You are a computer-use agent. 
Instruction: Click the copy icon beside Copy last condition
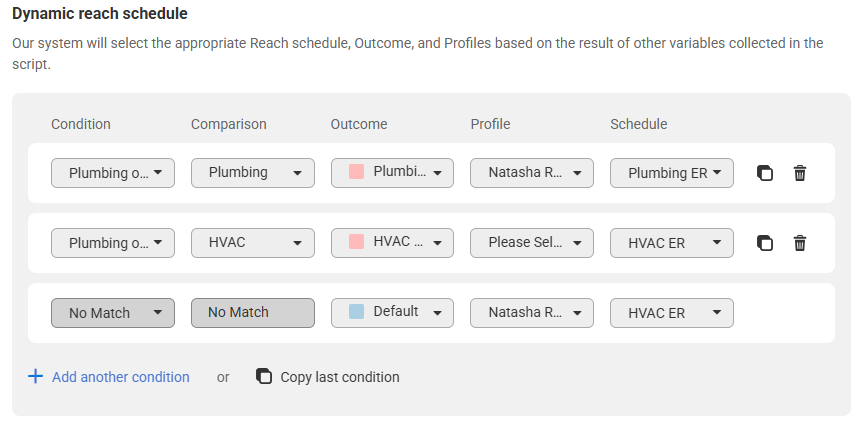264,376
